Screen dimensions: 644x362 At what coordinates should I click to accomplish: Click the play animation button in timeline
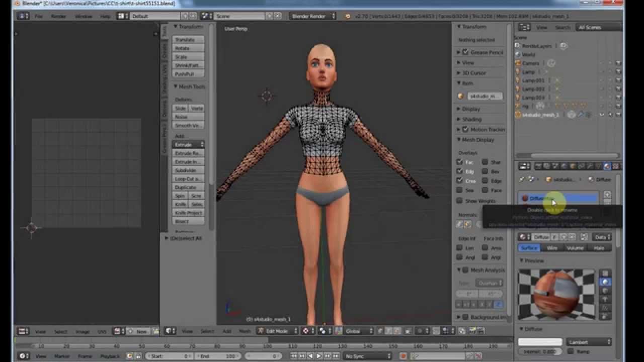318,356
